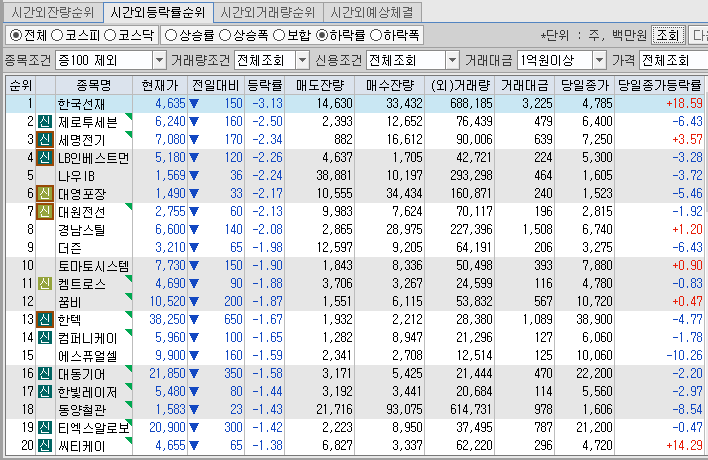The width and height of the screenshot is (708, 460).
Task: Click 한텍 current price 38,250
Action: pyautogui.click(x=167, y=320)
